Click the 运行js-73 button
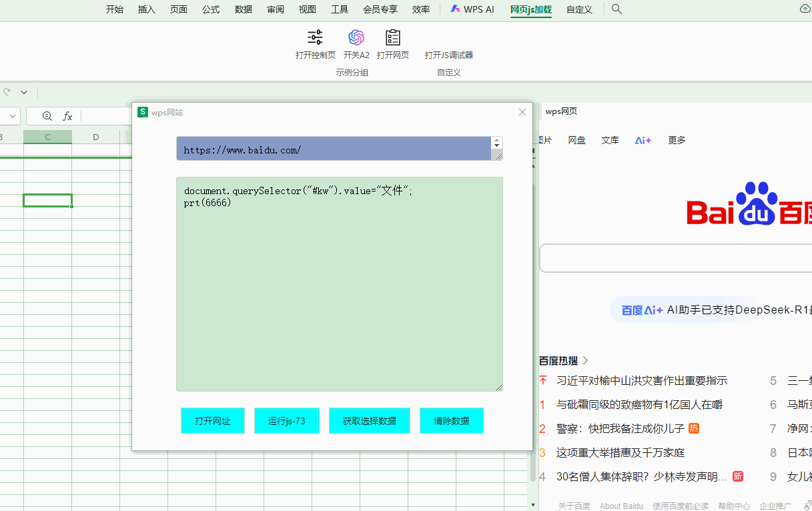This screenshot has height=511, width=812. pyautogui.click(x=287, y=421)
